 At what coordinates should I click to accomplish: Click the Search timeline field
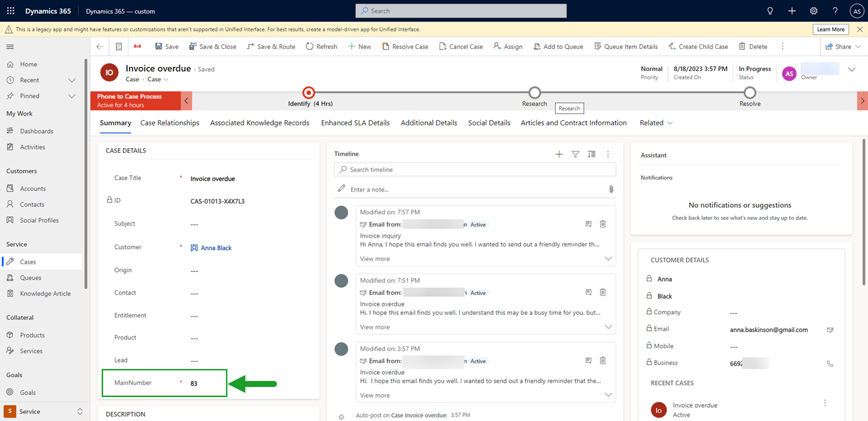pos(475,170)
